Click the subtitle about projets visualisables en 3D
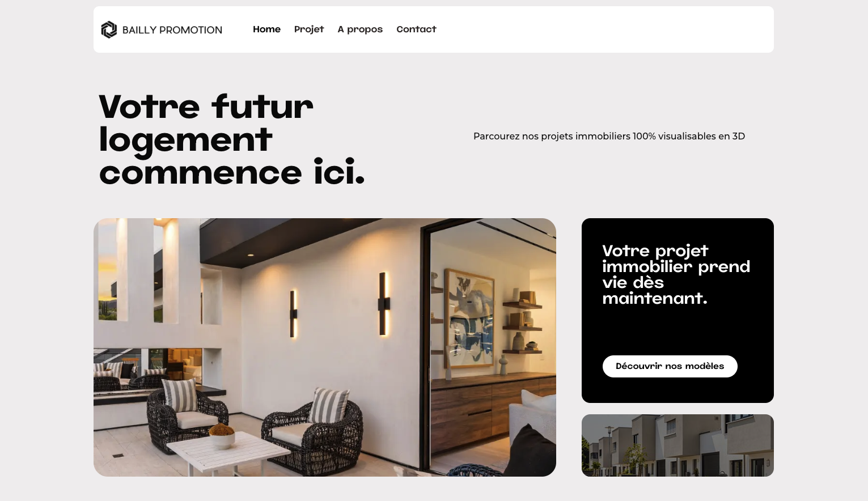 (609, 136)
